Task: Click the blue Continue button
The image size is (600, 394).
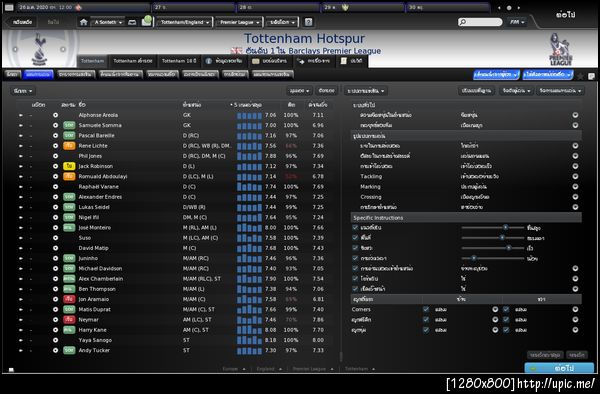Action: [x=559, y=368]
